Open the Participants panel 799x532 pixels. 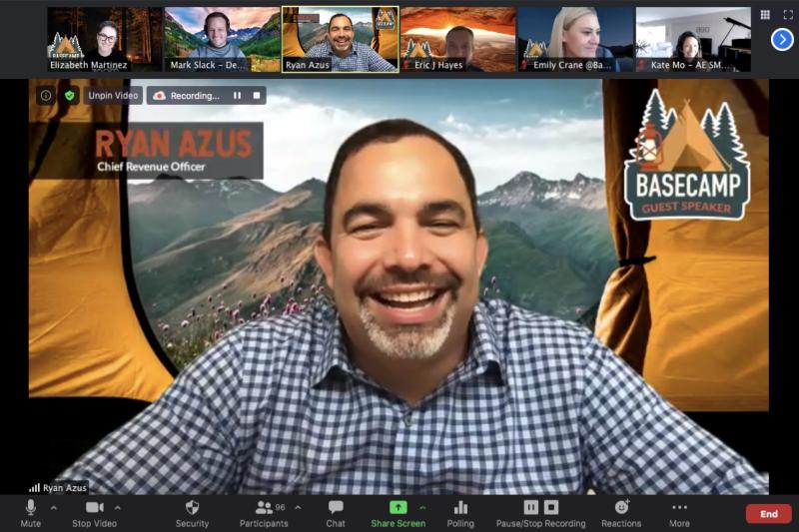(x=264, y=513)
